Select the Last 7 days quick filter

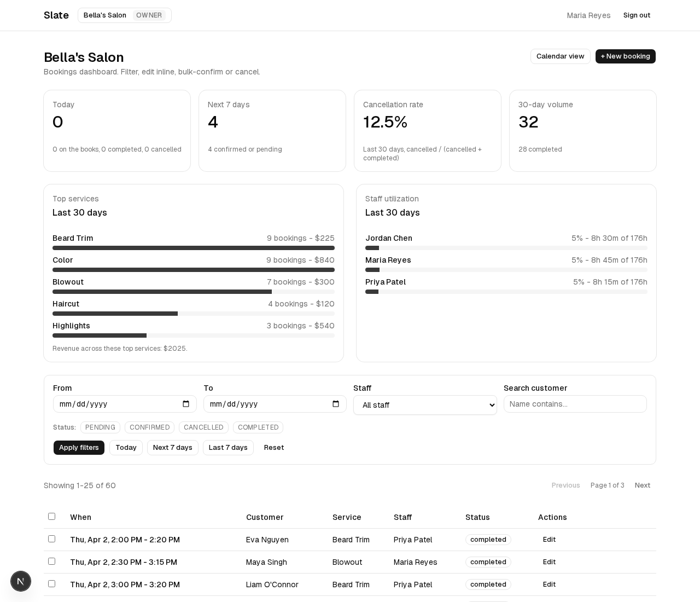228,448
